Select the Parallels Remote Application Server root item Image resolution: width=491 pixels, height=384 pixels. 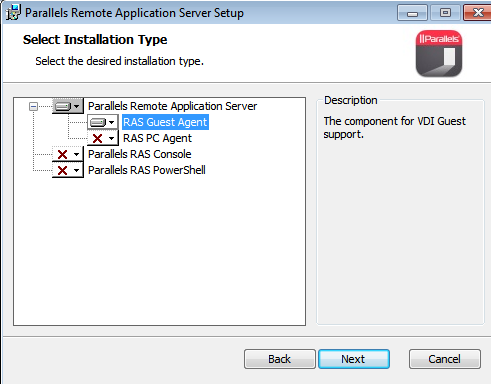click(172, 106)
